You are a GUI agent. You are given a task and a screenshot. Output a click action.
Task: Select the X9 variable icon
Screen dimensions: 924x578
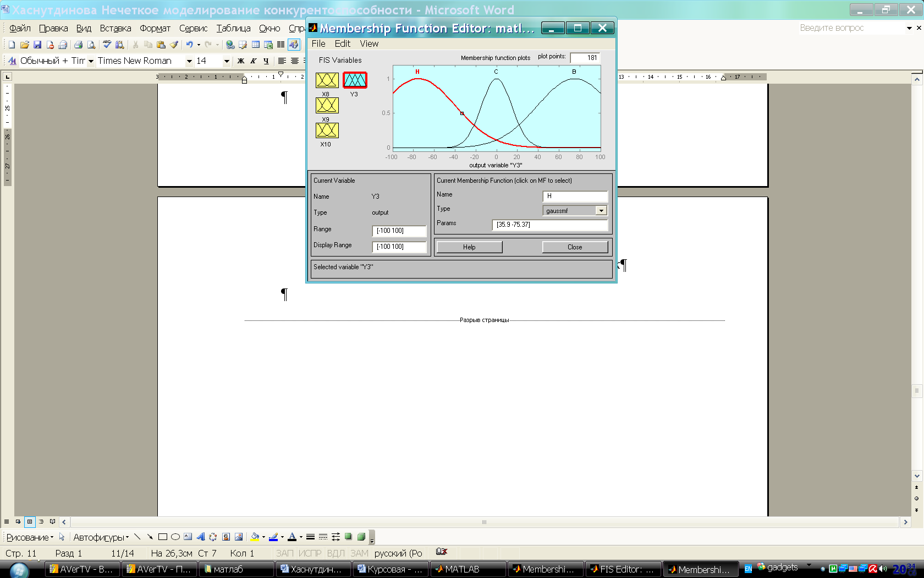click(327, 105)
